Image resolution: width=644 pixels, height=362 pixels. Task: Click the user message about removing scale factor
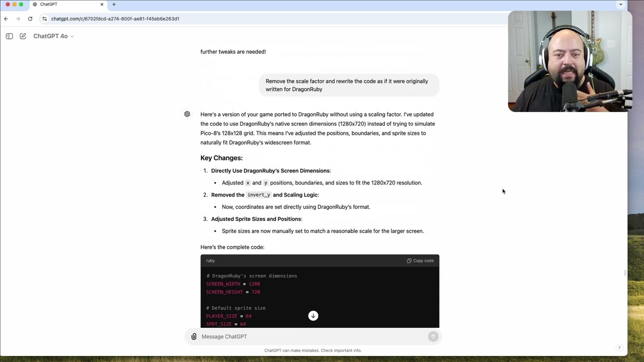point(349,85)
